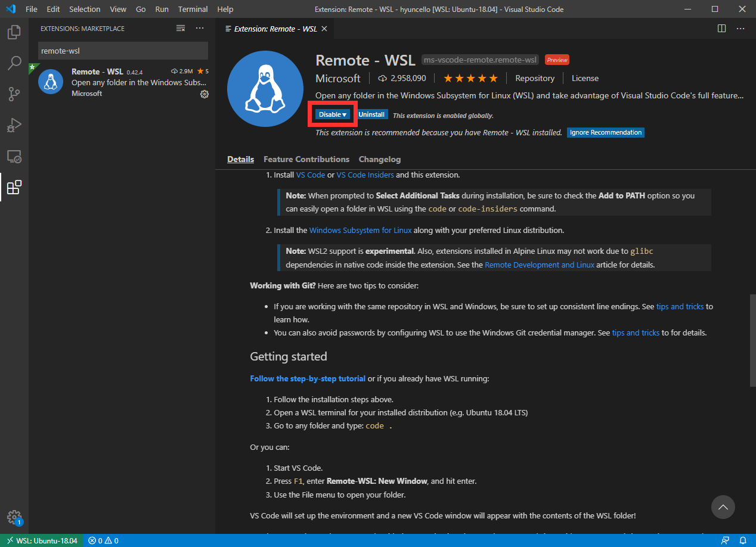Viewport: 756px width, 547px height.
Task: Open the Disable dropdown button
Action: [333, 114]
